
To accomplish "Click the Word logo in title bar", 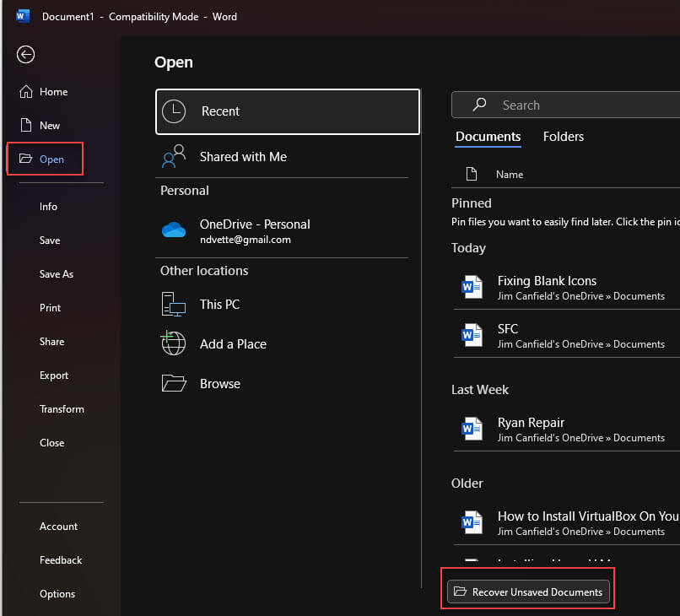I will coord(22,17).
